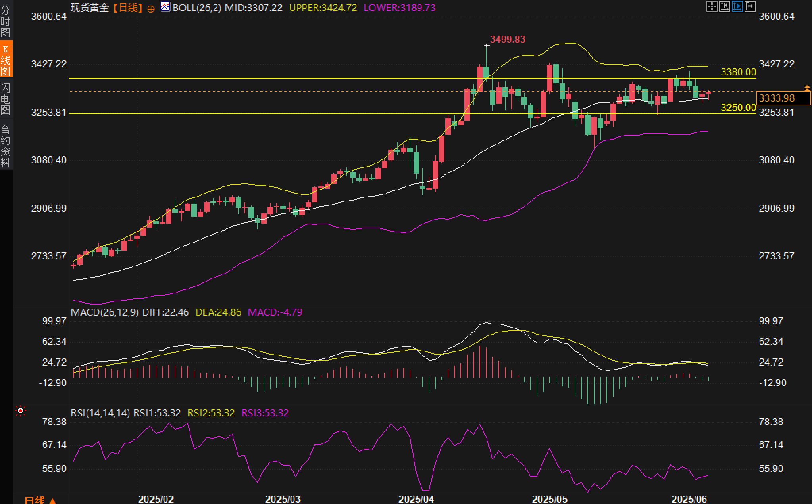
Task: Open the 分时图 time-sharing chart tab
Action: tap(6, 21)
